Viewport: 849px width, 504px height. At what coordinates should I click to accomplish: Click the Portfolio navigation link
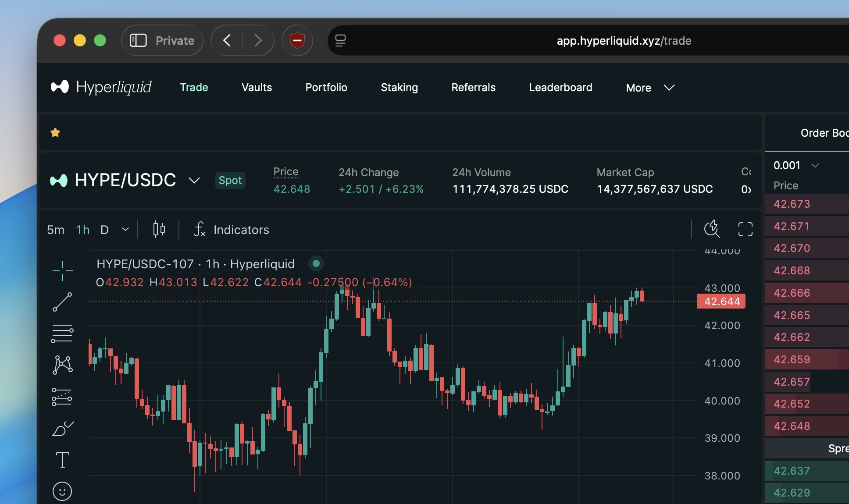pos(326,88)
